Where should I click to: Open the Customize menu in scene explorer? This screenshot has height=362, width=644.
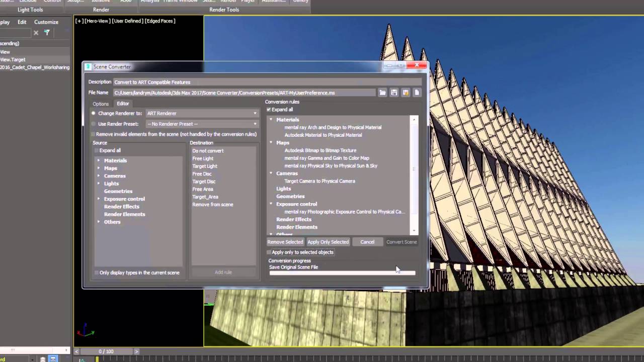pyautogui.click(x=46, y=22)
